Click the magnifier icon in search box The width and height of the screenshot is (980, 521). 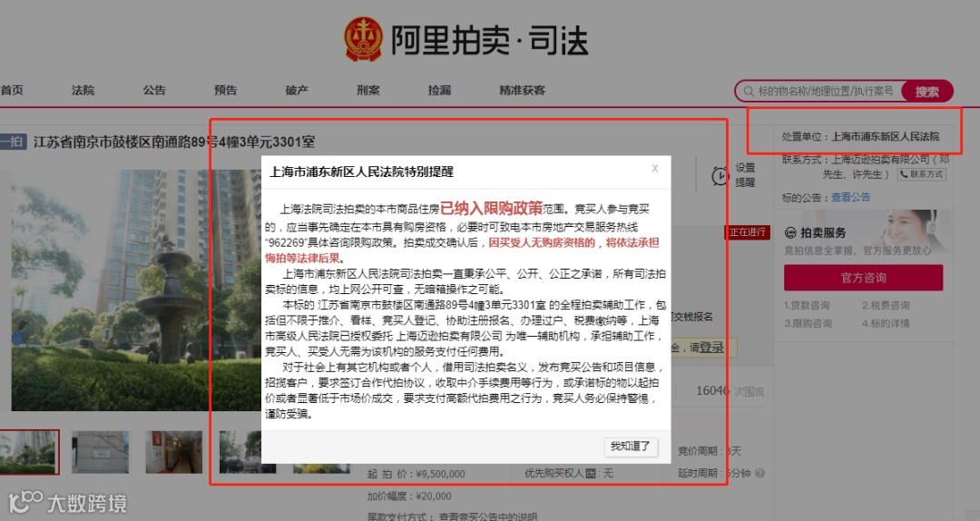748,92
